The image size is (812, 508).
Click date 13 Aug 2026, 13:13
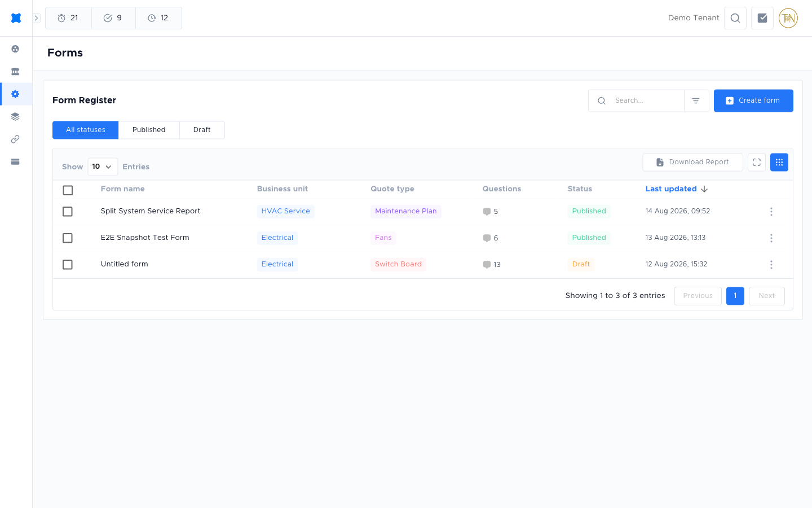[x=676, y=238]
